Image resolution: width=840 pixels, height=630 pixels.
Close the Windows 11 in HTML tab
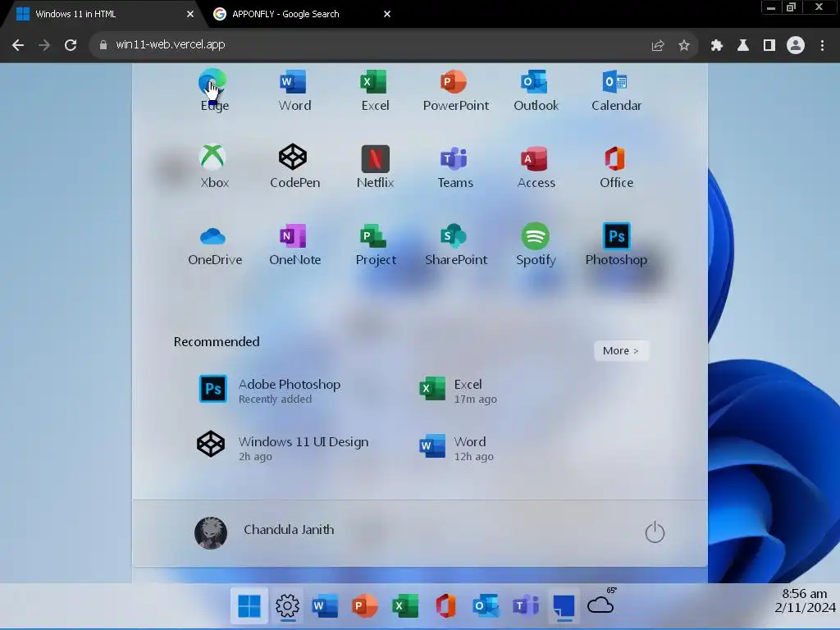pyautogui.click(x=190, y=14)
